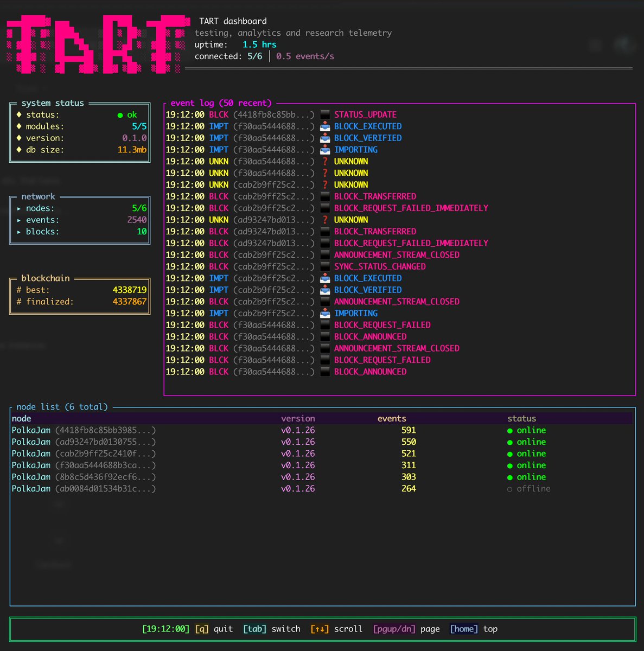This screenshot has width=644, height=651.
Task: Click question mark icon on UNKNOWN cab2b9ff25c2 row
Action: pos(325,185)
